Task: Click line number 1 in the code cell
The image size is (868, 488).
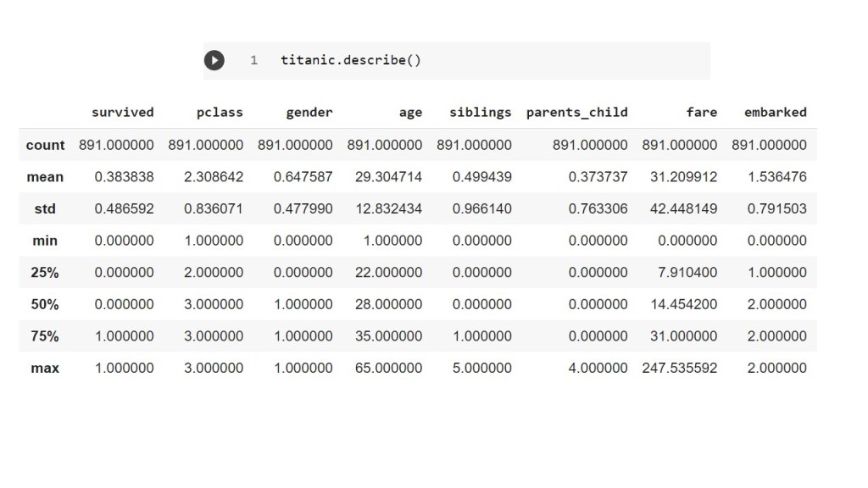Action: click(x=253, y=61)
